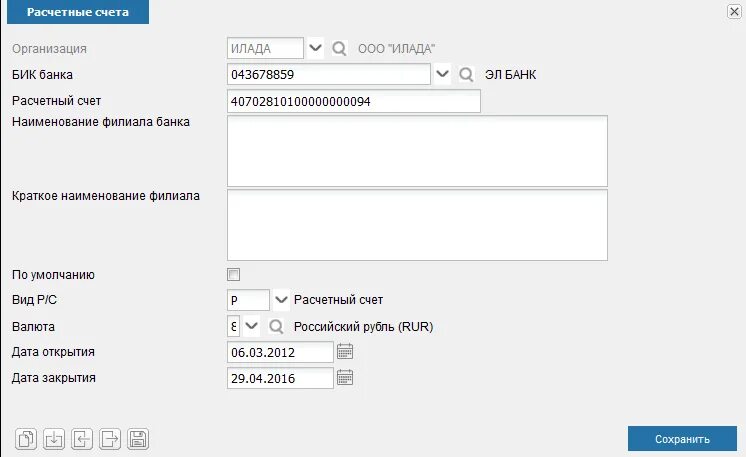Click the По умолчанию label
746x457 pixels.
(x=53, y=275)
